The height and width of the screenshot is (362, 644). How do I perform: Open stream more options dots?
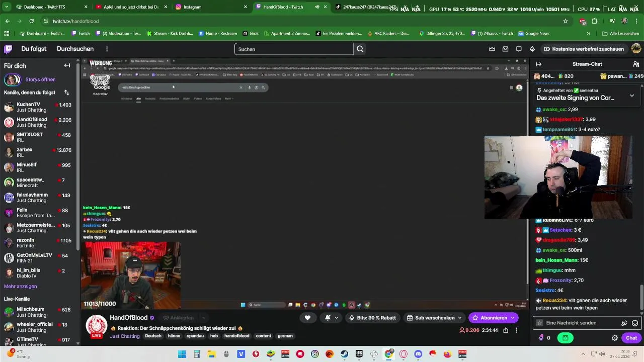click(516, 330)
